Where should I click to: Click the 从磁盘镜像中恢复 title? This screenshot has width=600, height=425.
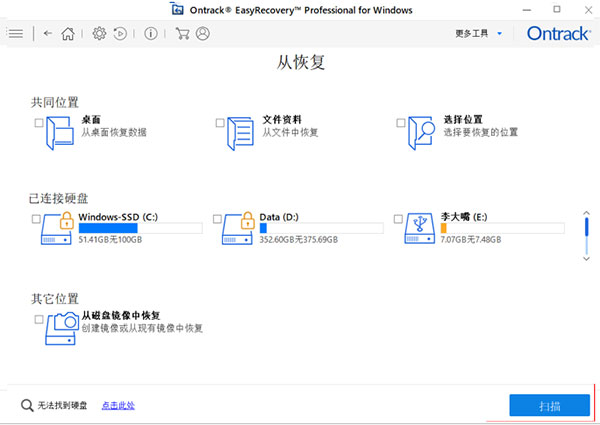(121, 316)
